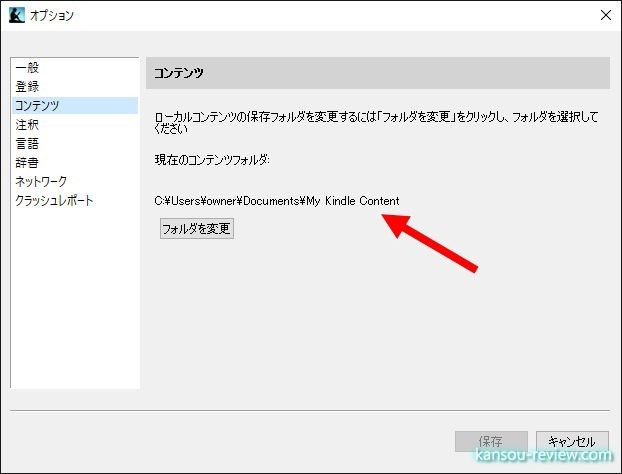
Task: Click the コンテンツ section header
Action: point(378,73)
